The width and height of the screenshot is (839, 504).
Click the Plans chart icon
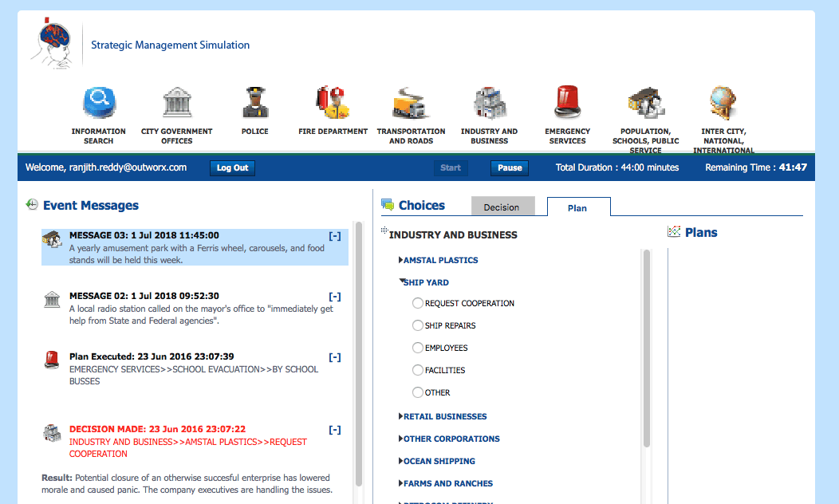(674, 232)
